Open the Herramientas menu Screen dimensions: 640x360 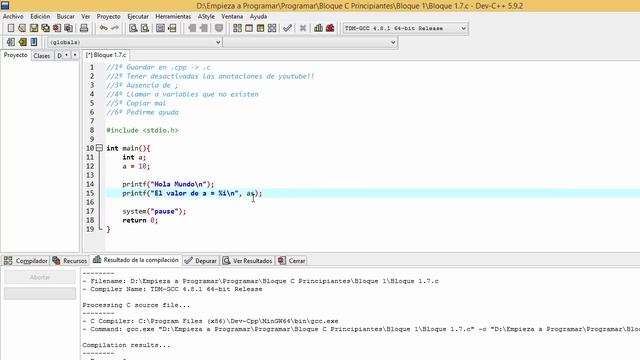[x=173, y=16]
